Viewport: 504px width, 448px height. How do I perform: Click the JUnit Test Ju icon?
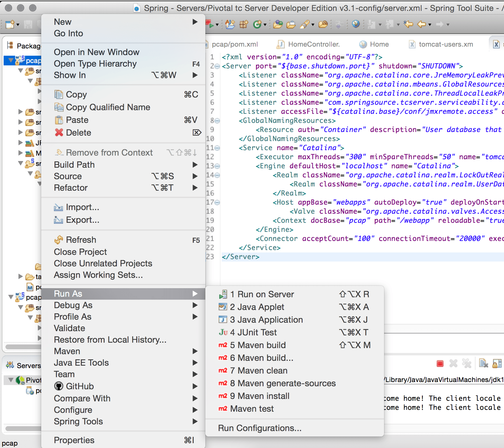[x=223, y=332]
